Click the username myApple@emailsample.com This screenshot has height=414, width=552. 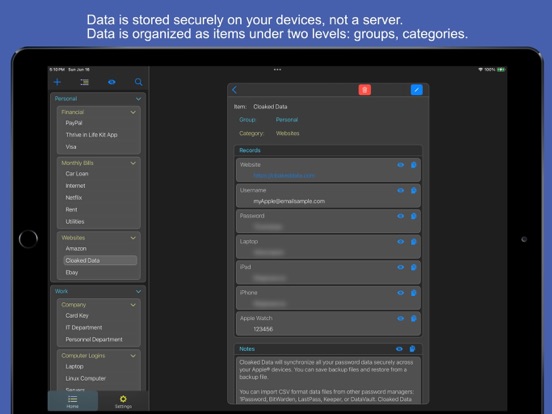(x=289, y=201)
